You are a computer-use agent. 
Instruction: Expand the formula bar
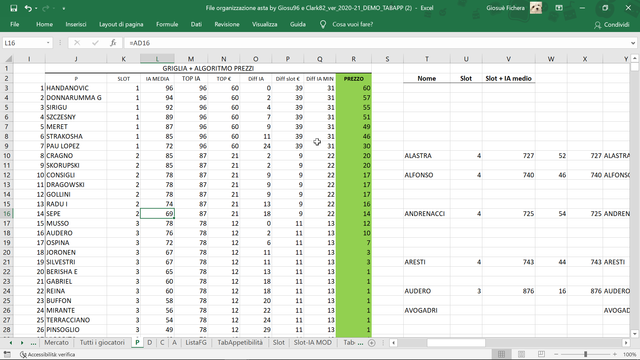[x=633, y=43]
